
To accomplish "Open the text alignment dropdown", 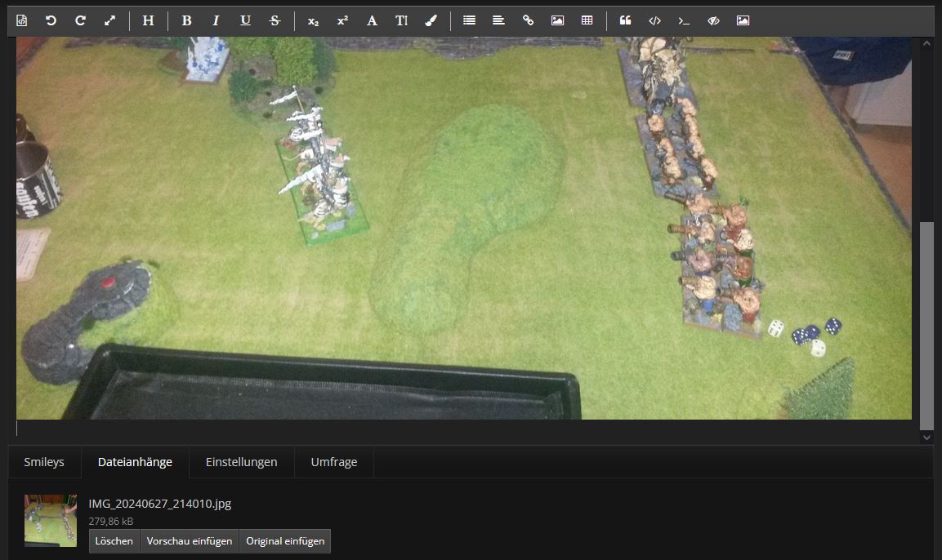I will coord(498,20).
